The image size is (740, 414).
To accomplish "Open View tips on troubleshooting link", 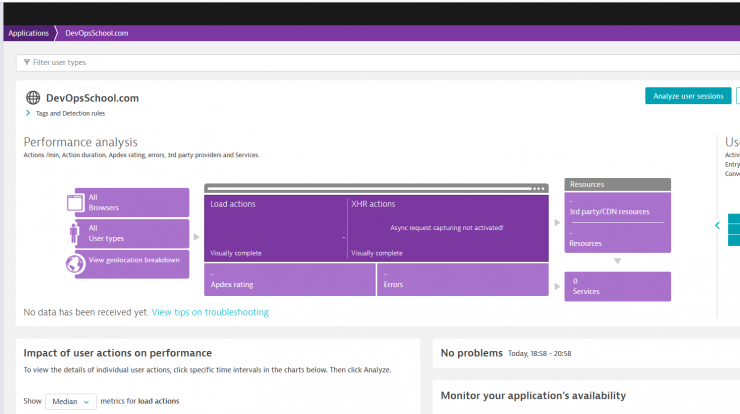I will coord(210,312).
